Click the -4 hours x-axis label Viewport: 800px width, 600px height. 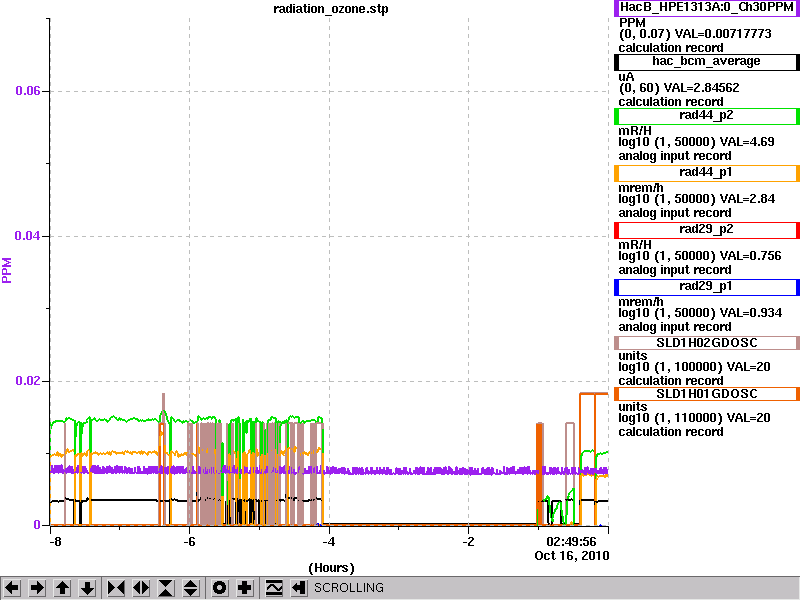329,541
